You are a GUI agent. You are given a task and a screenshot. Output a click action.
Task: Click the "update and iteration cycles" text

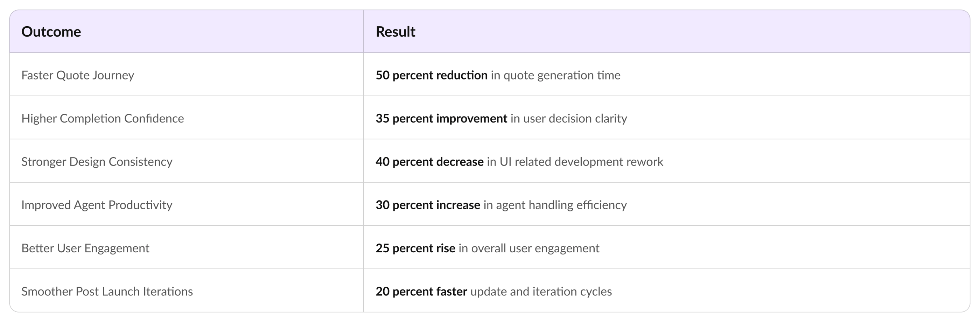coord(541,292)
